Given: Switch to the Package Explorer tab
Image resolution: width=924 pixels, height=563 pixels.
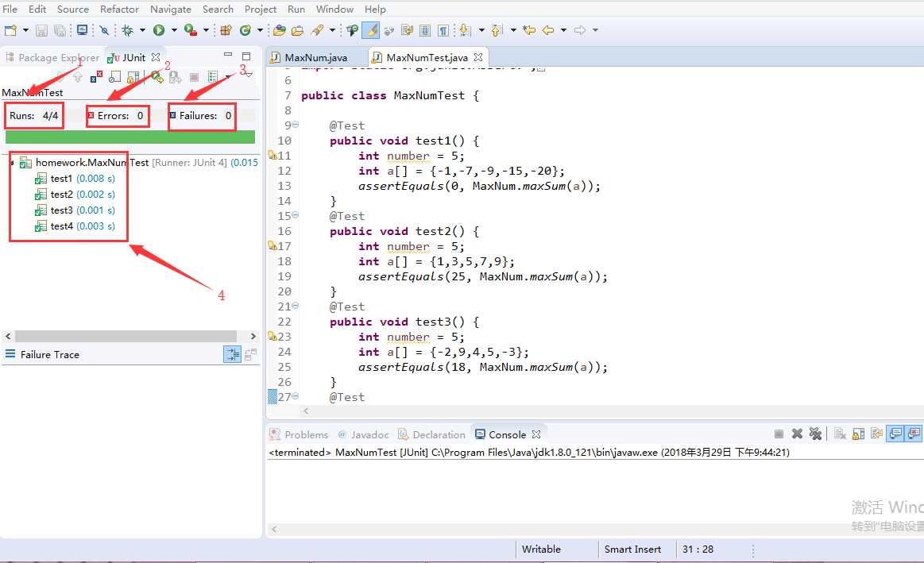Looking at the screenshot, I should (x=53, y=57).
